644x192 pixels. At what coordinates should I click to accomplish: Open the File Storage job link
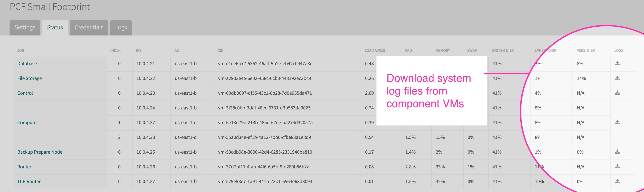(x=30, y=79)
